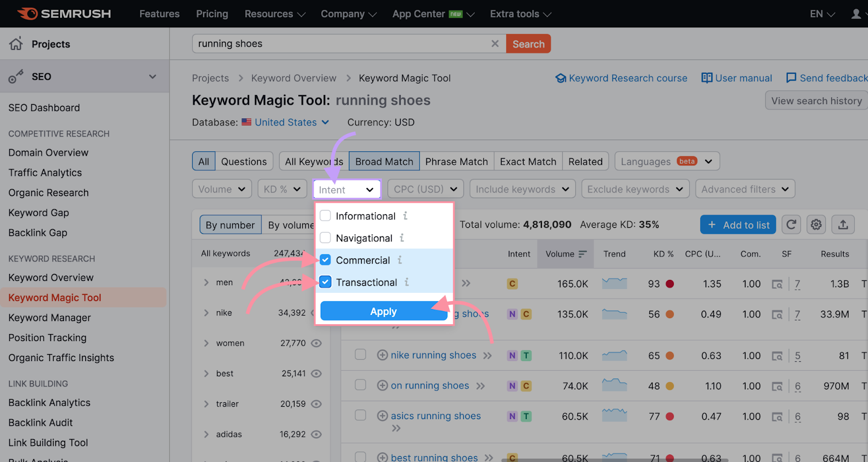Open Exclude keywords dropdown
Screen dimensions: 868x462
tap(635, 189)
